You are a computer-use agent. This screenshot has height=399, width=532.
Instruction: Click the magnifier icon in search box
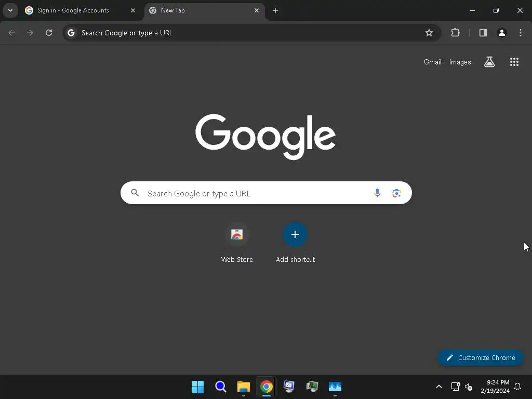(135, 193)
